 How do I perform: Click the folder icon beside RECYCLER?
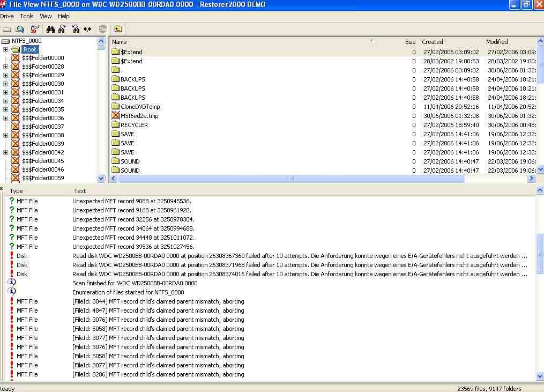point(116,124)
